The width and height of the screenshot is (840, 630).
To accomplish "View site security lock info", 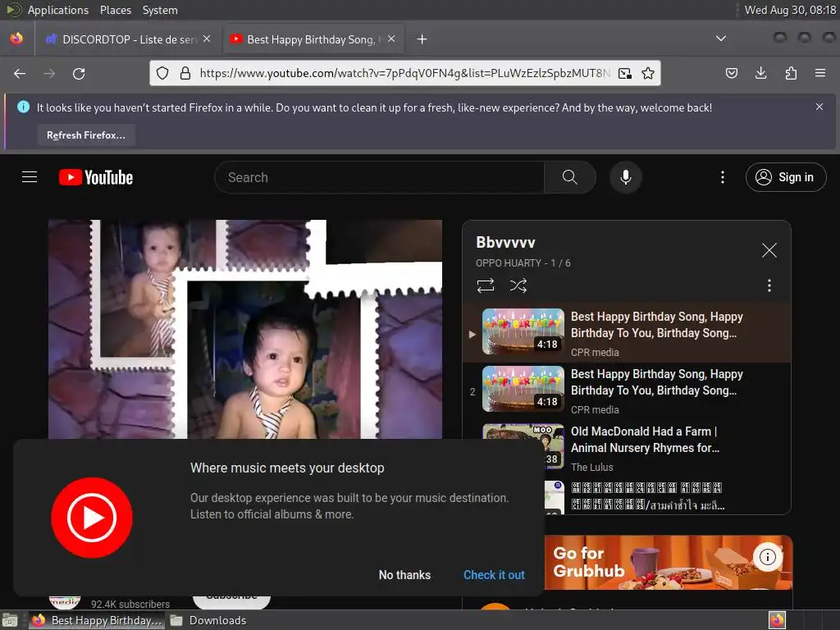I will click(x=185, y=73).
